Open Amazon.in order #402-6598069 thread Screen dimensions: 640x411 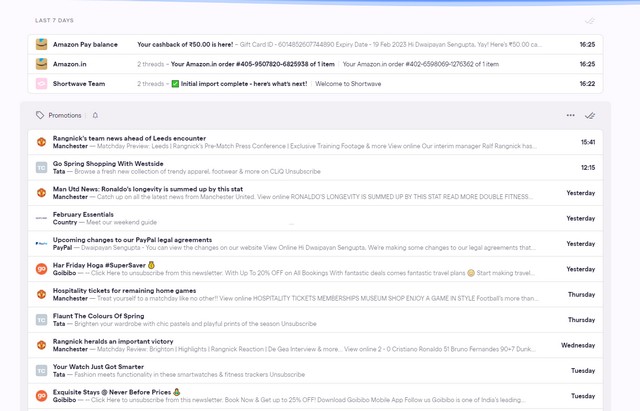[x=420, y=64]
